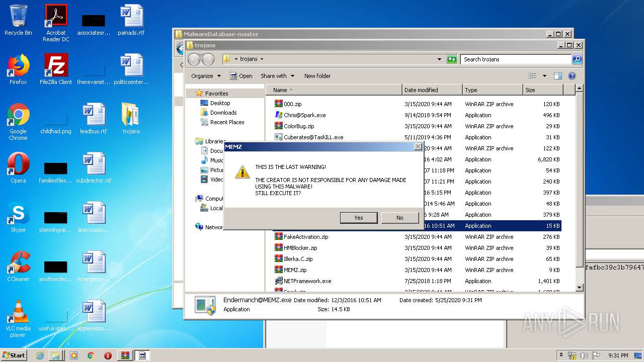This screenshot has width=644, height=362.
Task: Open Chrome from taskbar
Action: tap(91, 355)
